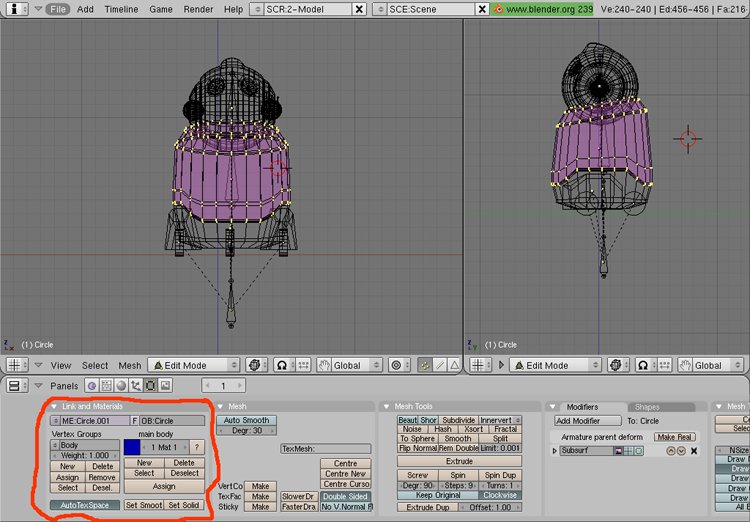Viewport: 750px width, 522px height.
Task: Open the SCE:Scene selector
Action: 380,9
